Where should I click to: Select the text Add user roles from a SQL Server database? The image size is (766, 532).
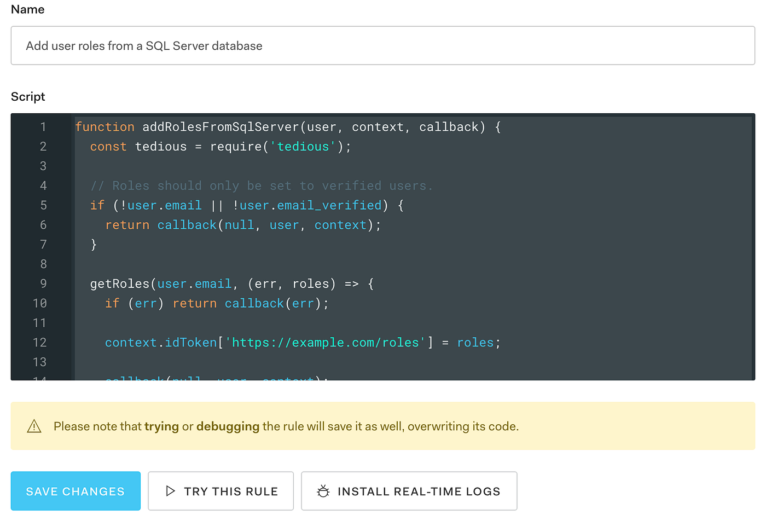[x=143, y=46]
